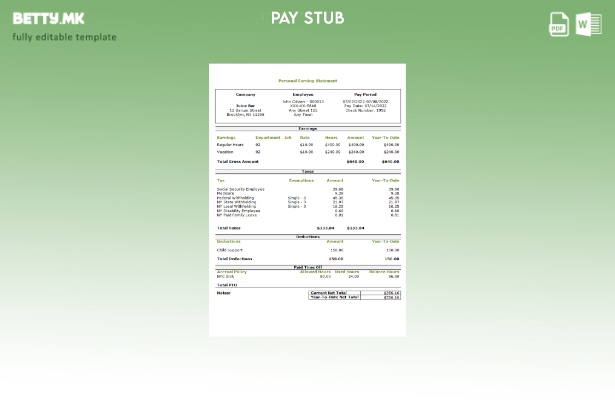Click the Current Net Total box
The image size is (615, 400).
coord(355,293)
